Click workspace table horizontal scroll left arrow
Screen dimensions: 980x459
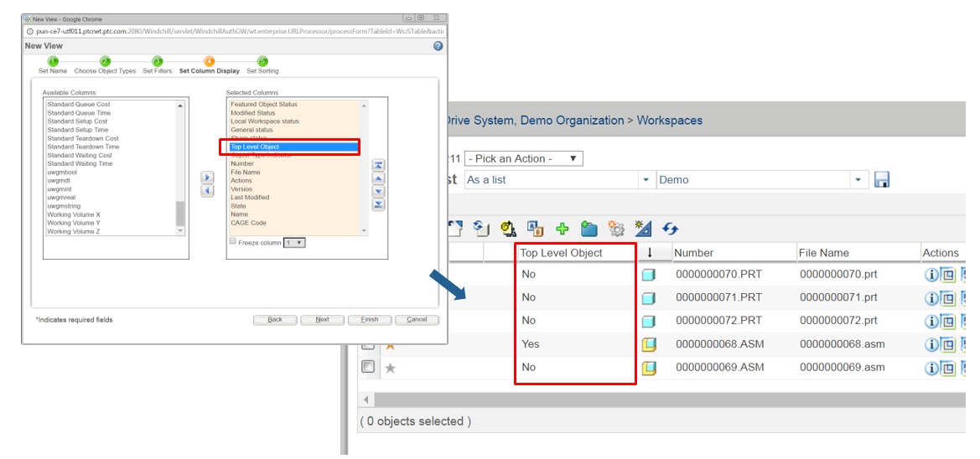point(366,399)
